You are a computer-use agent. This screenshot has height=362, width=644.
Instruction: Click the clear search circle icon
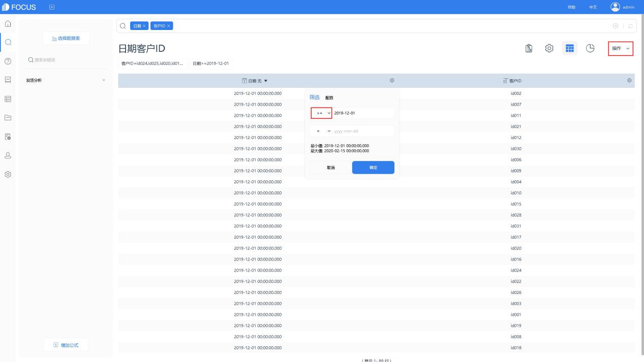click(x=617, y=26)
